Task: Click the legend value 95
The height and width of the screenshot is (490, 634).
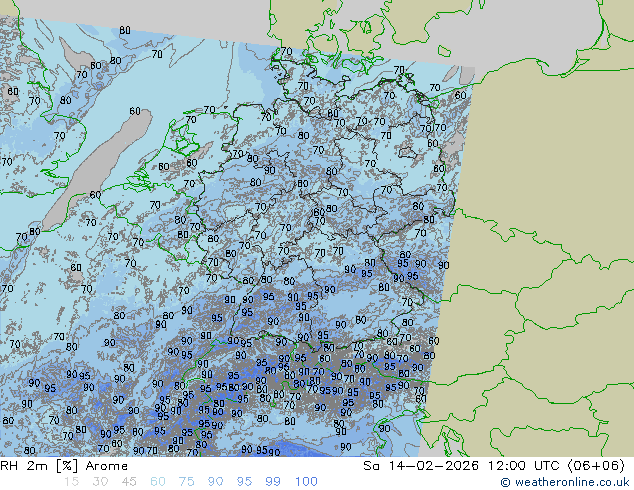Action: [244, 482]
